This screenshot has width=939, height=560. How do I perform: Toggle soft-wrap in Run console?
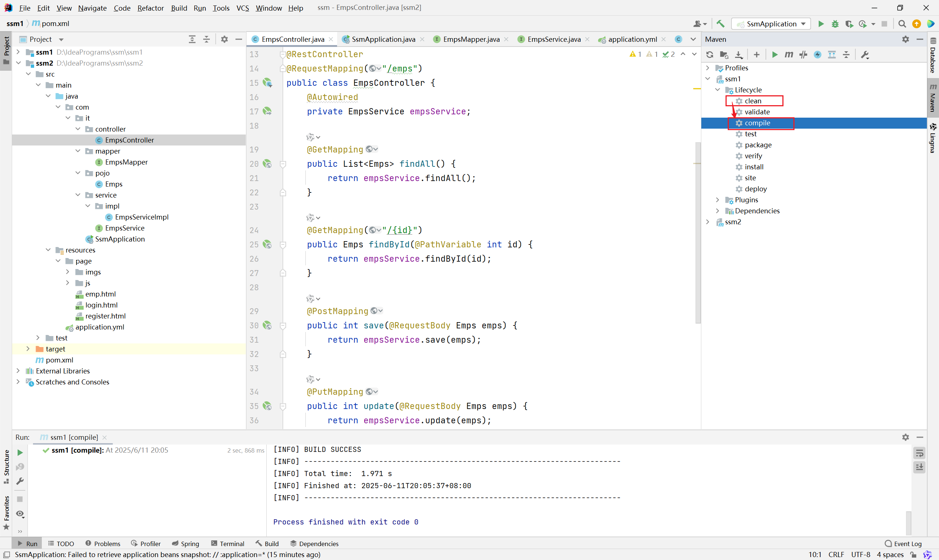click(x=919, y=453)
